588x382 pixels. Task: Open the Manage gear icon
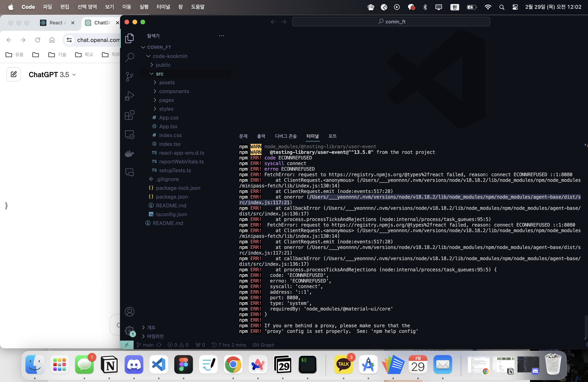[x=129, y=330]
